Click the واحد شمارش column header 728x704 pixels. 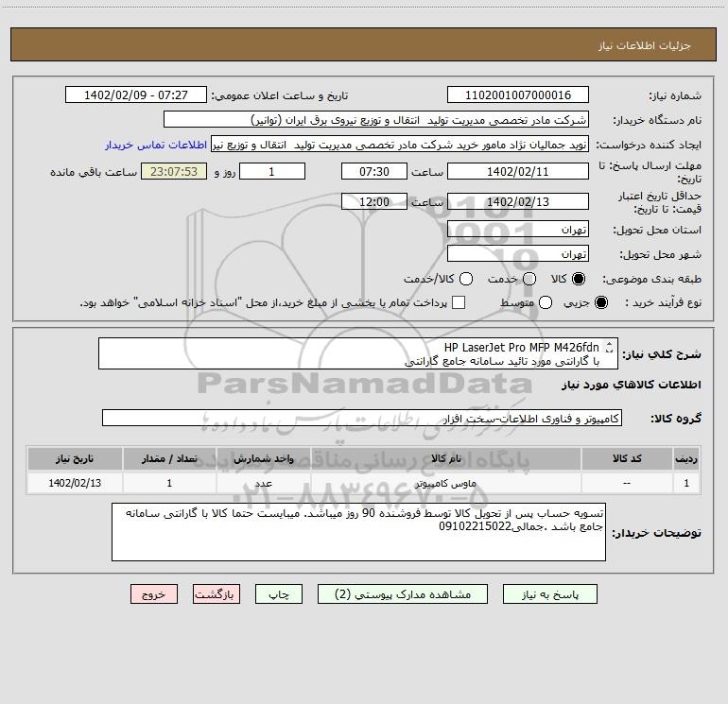263,458
